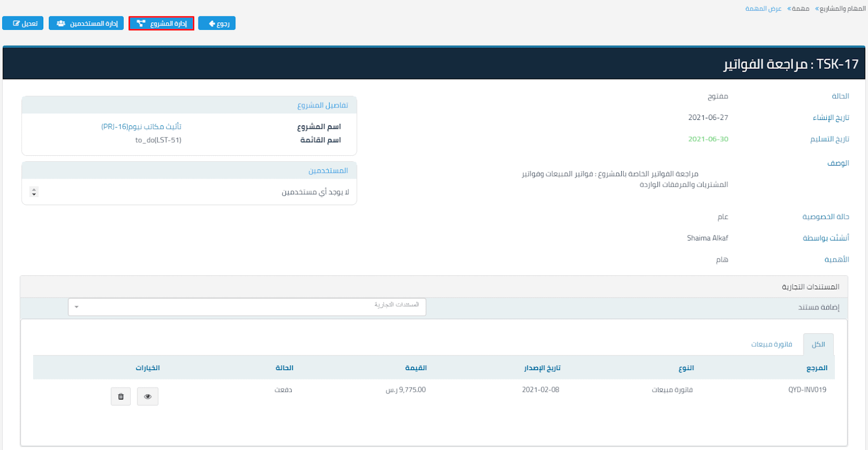The height and width of the screenshot is (450, 868).
Task: Click the المرجع column header
Action: click(816, 368)
